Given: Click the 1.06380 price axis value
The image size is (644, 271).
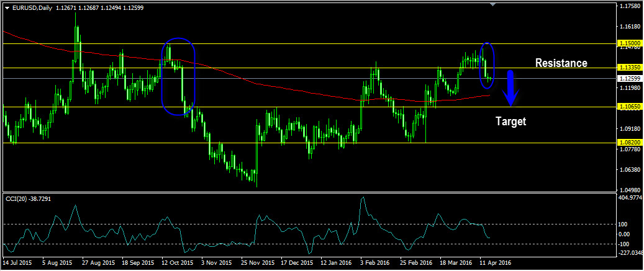Looking at the screenshot, I should (x=631, y=170).
